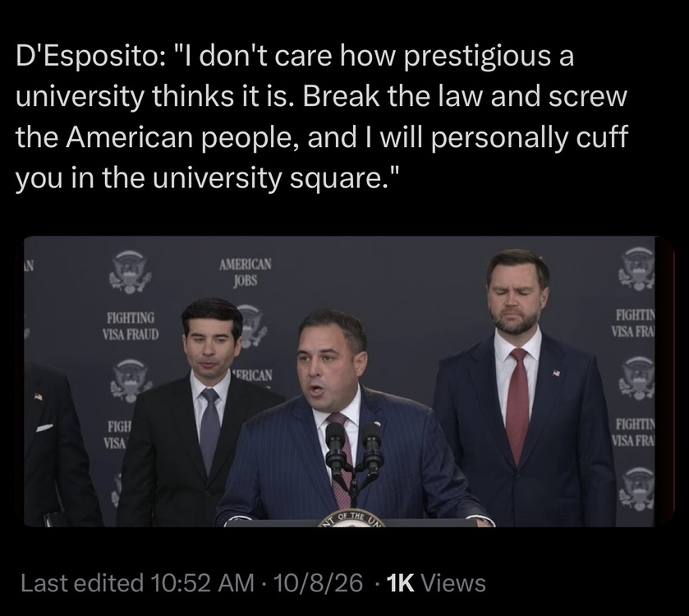Open the 1K Views analytics
Screen dimensions: 689x616
coord(436,583)
